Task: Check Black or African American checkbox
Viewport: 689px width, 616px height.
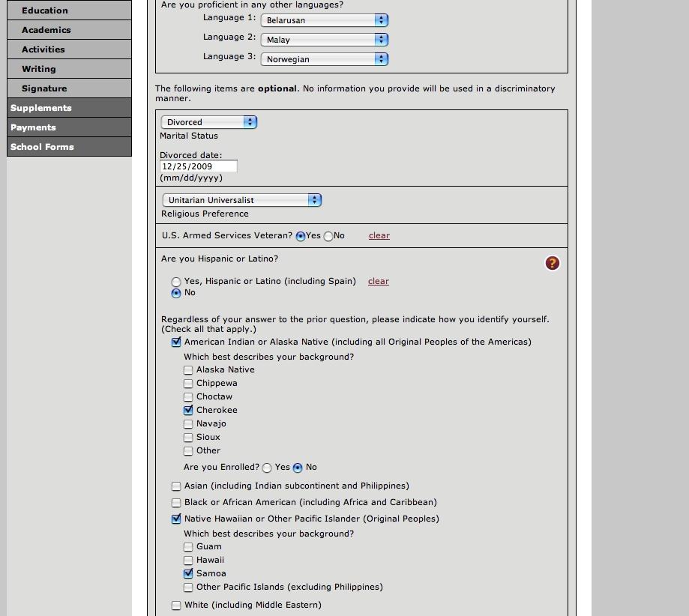Action: (176, 503)
